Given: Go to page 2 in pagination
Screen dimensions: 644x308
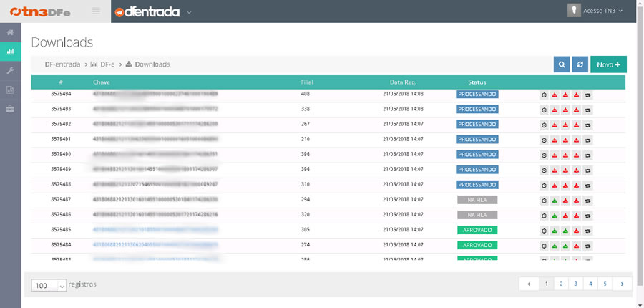Looking at the screenshot, I should tap(561, 284).
